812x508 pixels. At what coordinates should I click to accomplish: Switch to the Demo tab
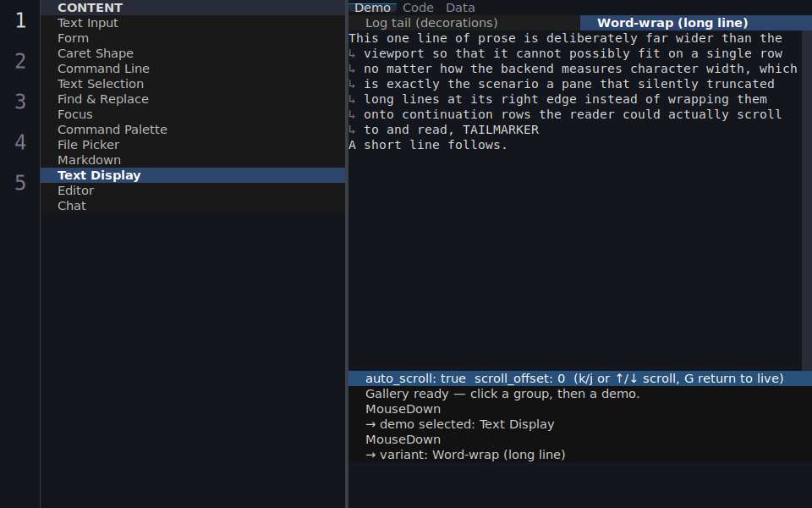tap(372, 8)
